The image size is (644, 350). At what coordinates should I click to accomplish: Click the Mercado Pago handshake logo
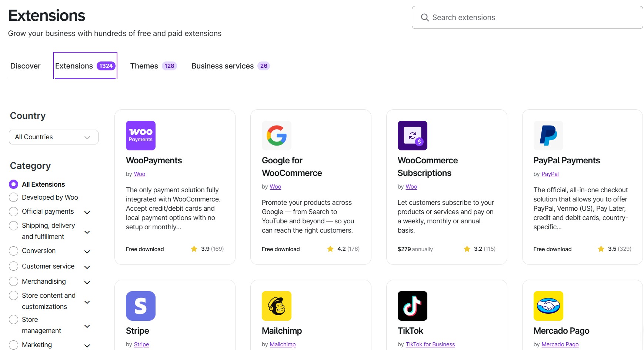pyautogui.click(x=548, y=306)
